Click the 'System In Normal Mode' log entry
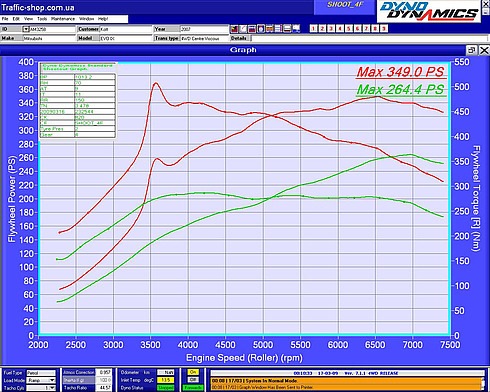 point(345,381)
